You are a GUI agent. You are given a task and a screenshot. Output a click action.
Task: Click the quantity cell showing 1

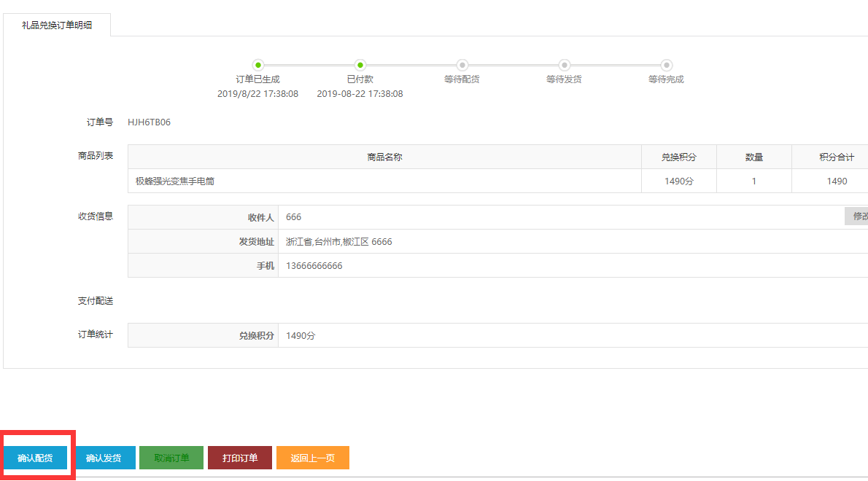[754, 181]
